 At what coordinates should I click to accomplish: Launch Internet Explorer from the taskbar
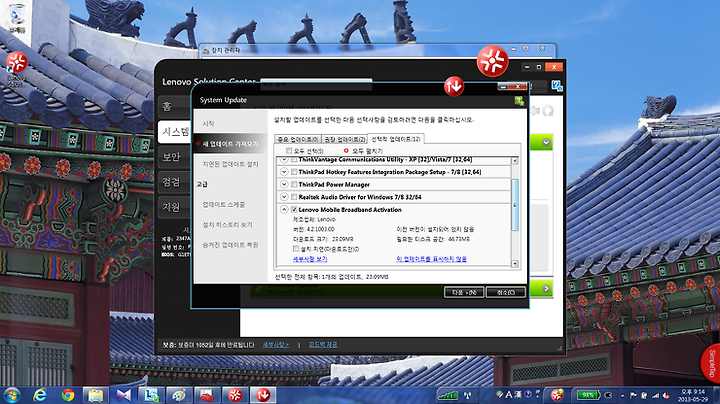(x=40, y=395)
